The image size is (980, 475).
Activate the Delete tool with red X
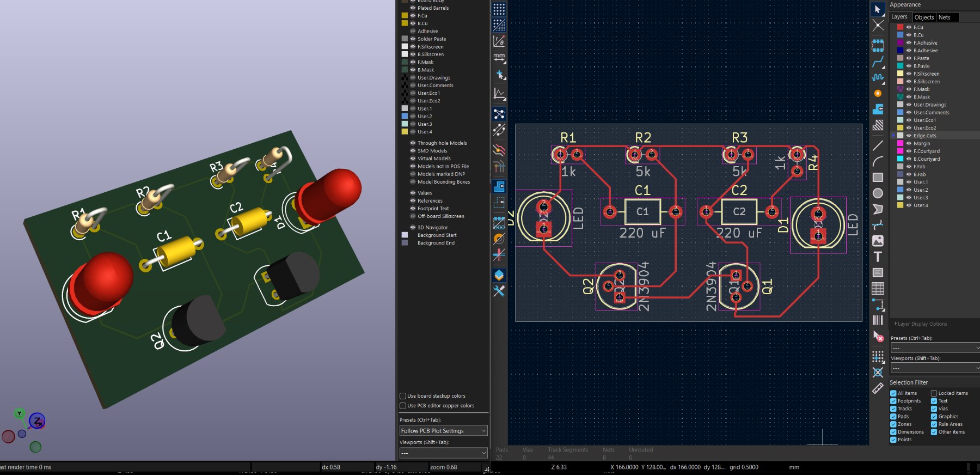click(x=878, y=337)
